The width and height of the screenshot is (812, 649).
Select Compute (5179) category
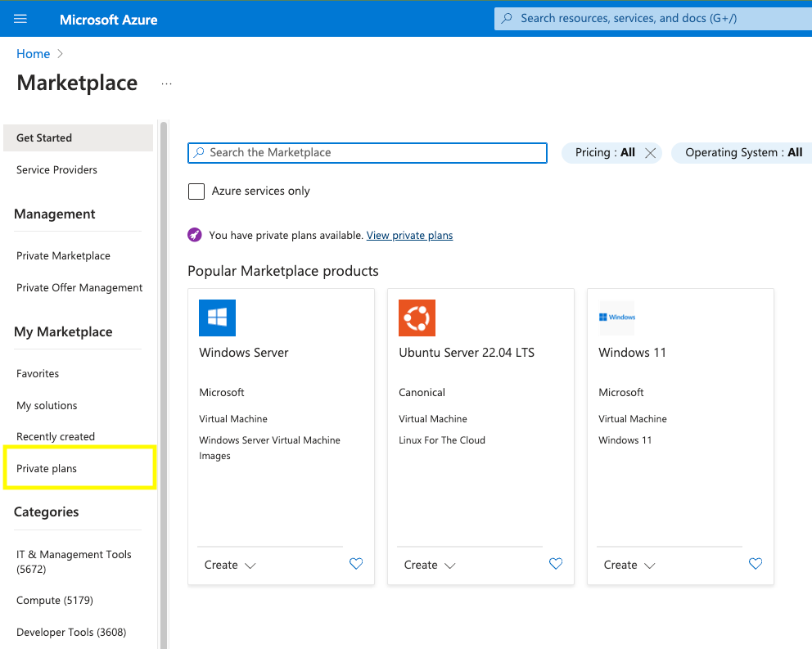pos(54,601)
